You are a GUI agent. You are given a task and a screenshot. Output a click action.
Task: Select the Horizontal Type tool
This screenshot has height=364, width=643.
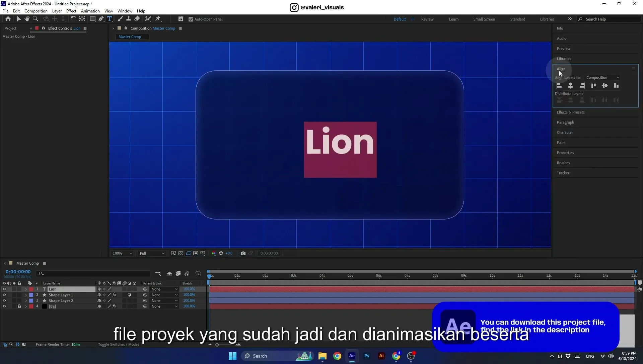click(110, 19)
